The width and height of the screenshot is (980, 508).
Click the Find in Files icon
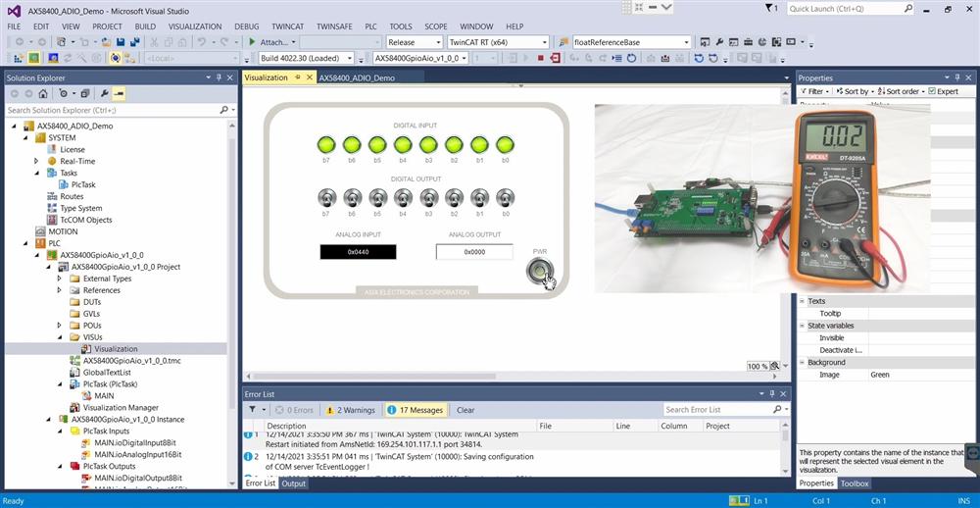click(x=563, y=42)
